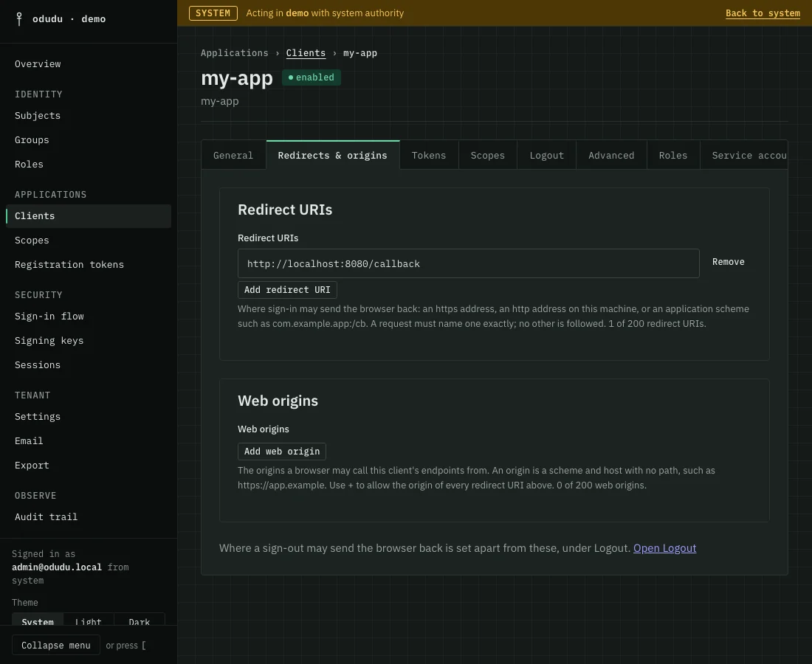Switch to the Light theme
The height and width of the screenshot is (664, 812).
(x=88, y=620)
